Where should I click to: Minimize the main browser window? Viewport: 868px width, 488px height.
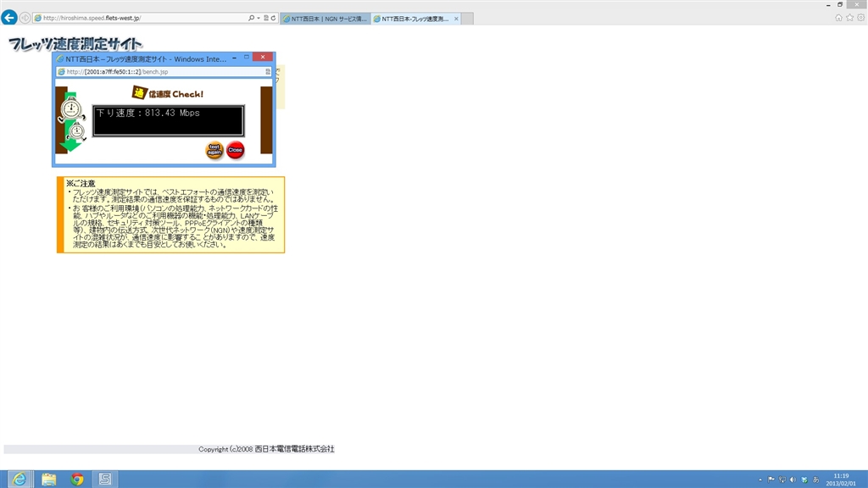828,4
